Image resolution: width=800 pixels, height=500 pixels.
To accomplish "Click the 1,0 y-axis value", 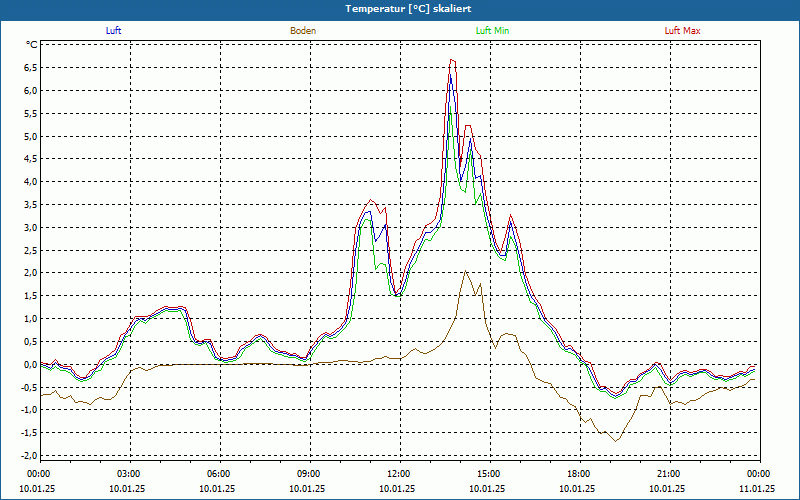I will (31, 318).
